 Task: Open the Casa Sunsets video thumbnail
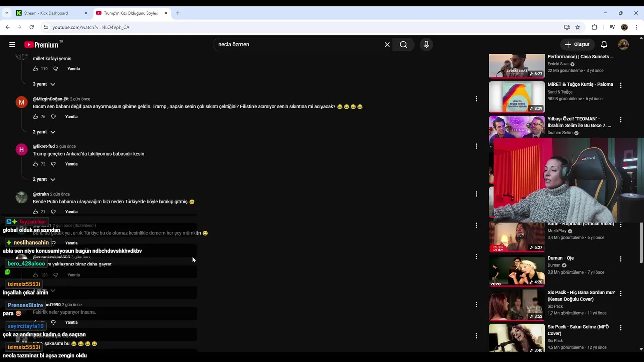(x=517, y=66)
